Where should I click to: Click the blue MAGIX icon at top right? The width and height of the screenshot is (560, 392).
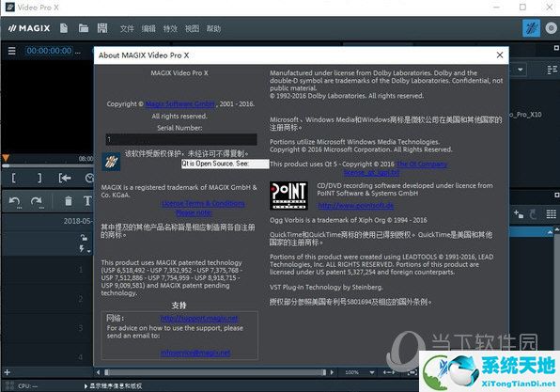coord(531,28)
